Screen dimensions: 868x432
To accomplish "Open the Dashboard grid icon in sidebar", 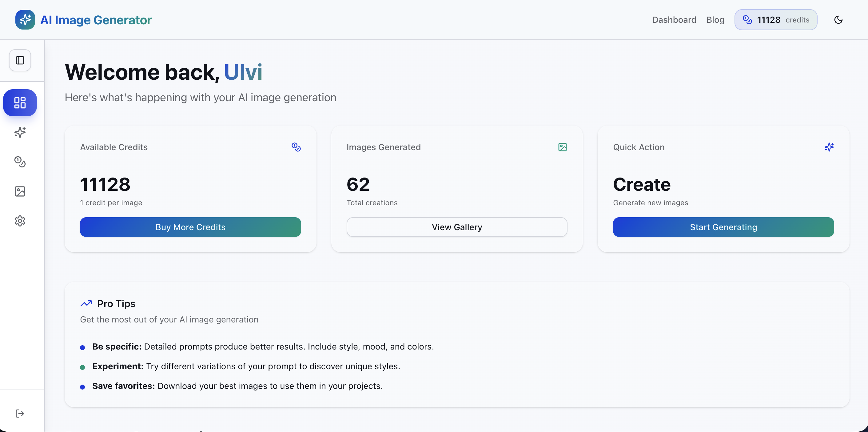I will (20, 103).
